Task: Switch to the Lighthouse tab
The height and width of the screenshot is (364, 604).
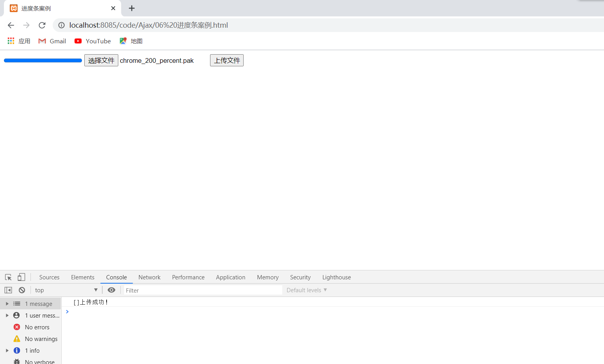Action: click(337, 277)
